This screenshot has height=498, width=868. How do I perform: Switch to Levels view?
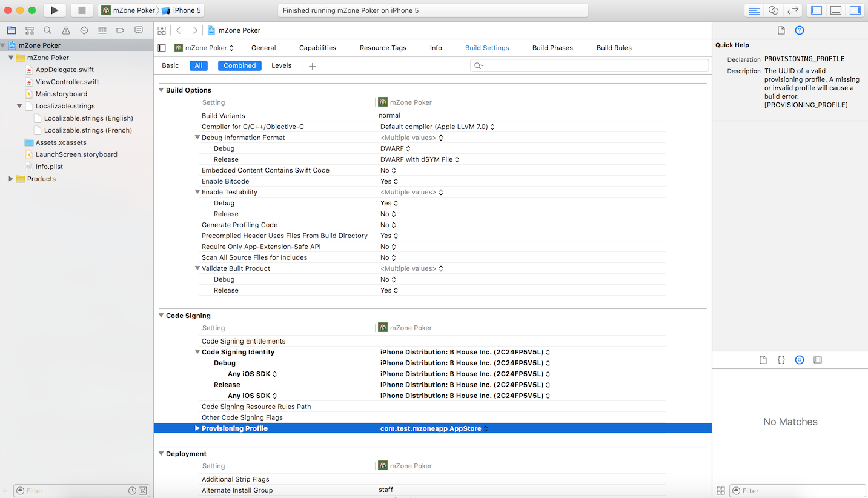click(281, 65)
